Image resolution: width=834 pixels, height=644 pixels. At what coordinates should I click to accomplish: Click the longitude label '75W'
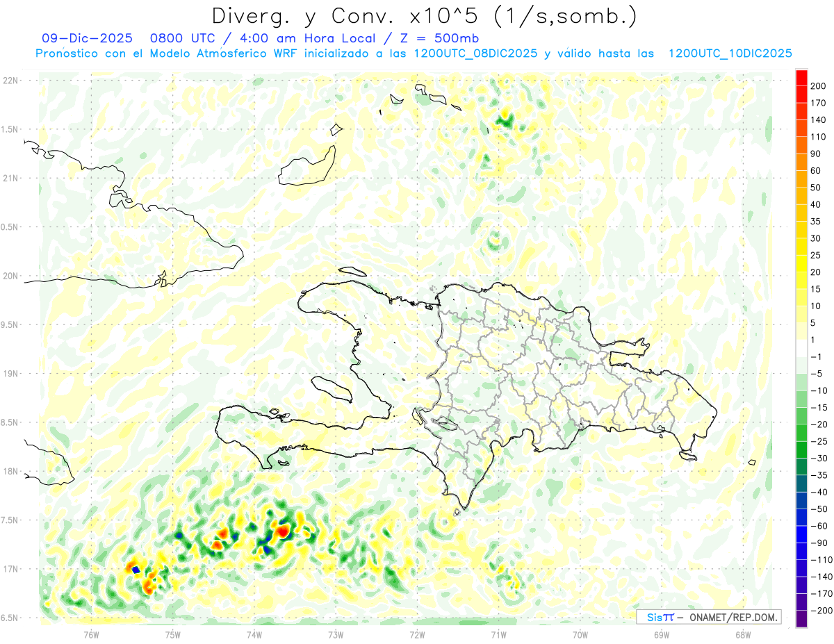tap(172, 634)
